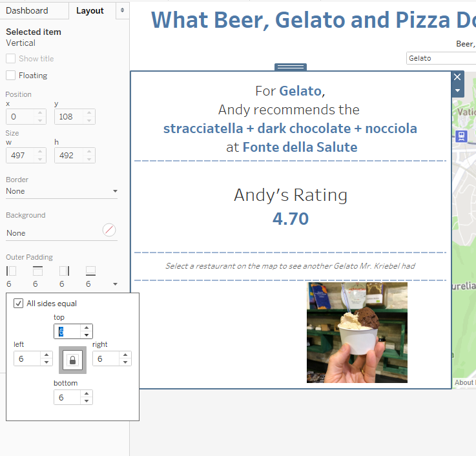This screenshot has width=476, height=456.
Task: Remove the container with the X icon
Action: pos(457,77)
